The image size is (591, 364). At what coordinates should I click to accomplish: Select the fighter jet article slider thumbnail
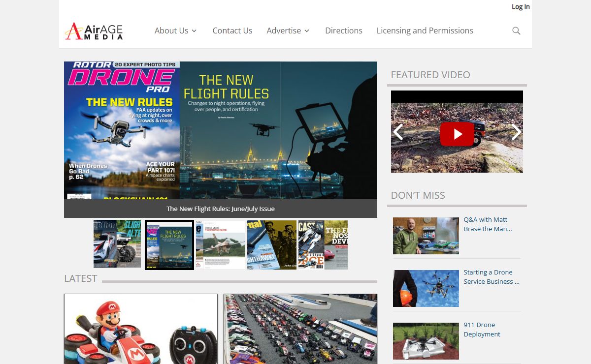coord(221,244)
